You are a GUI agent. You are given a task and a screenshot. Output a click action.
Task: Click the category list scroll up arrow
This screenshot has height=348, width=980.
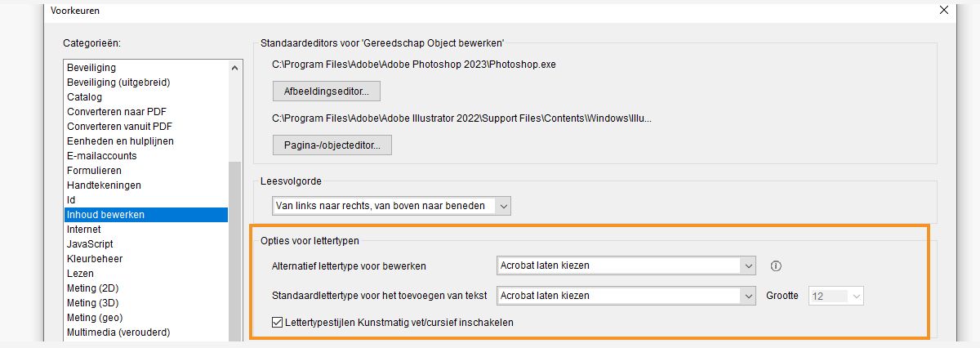235,69
